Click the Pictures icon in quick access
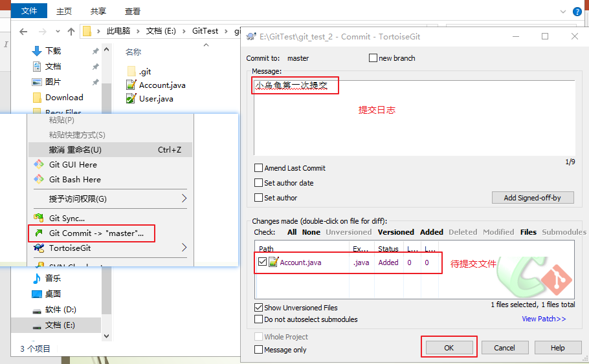This screenshot has width=589, height=364. [37, 82]
